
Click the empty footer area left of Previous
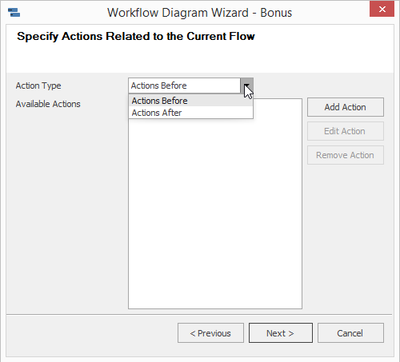92,333
